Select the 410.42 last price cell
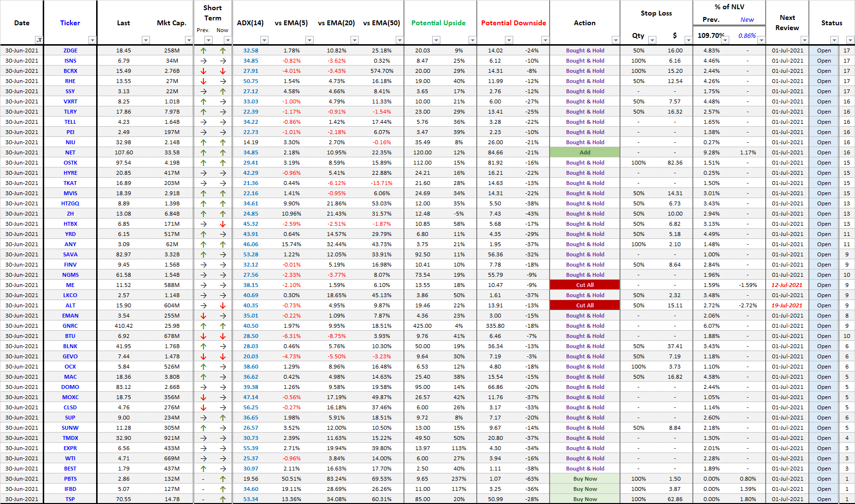855x504 pixels. tap(124, 326)
